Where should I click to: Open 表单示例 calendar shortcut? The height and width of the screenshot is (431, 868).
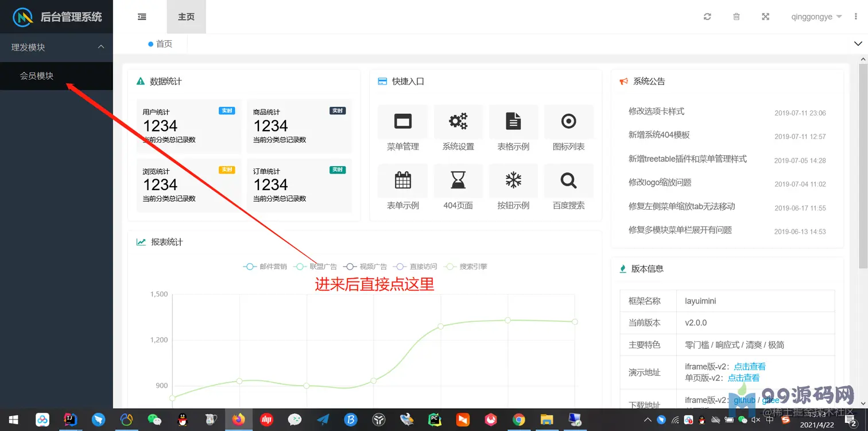(x=403, y=188)
